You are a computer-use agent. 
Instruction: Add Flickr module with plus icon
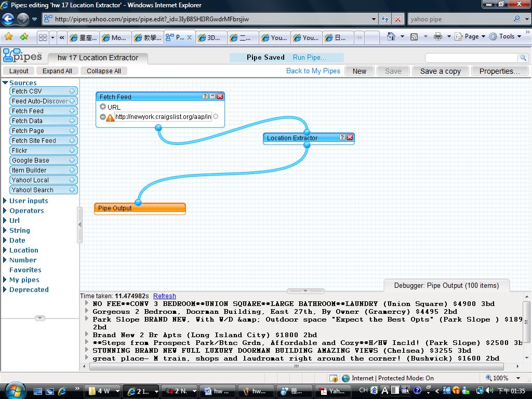click(x=72, y=150)
